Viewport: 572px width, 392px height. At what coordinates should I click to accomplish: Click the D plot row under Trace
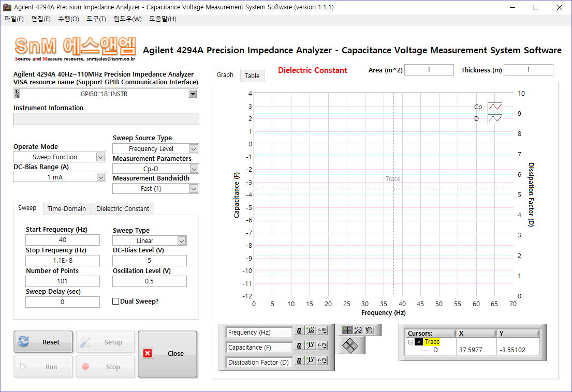click(435, 350)
